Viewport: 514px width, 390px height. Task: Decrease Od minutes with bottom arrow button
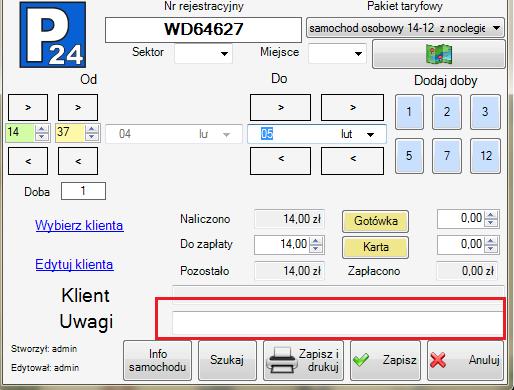coord(78,161)
